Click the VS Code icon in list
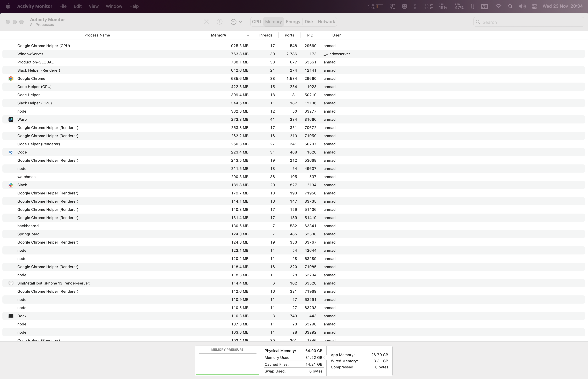 tap(11, 152)
